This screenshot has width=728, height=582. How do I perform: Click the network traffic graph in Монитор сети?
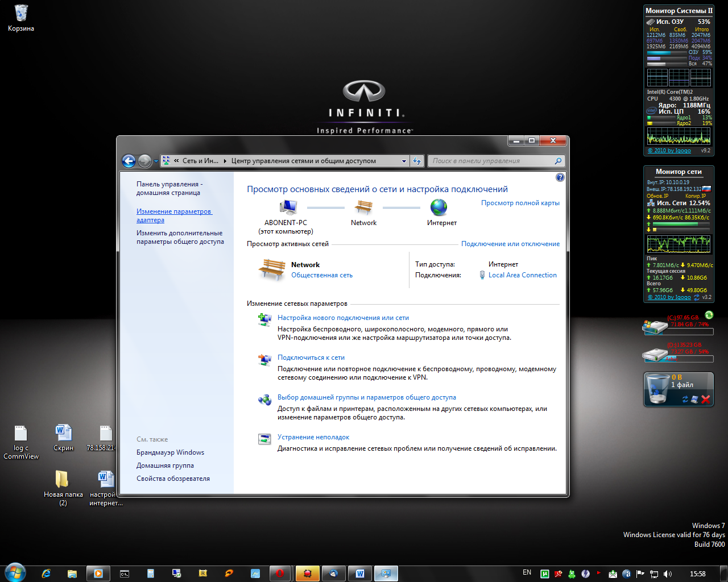coord(679,244)
